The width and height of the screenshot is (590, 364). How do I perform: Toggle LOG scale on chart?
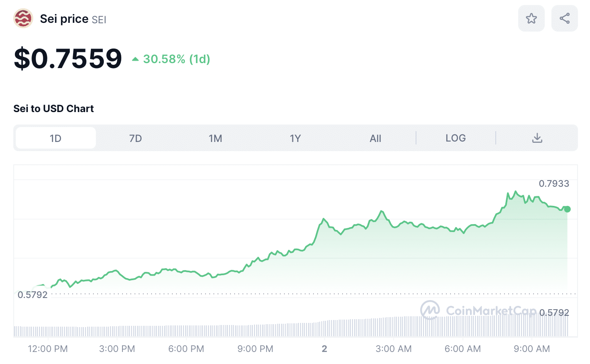[x=455, y=138]
